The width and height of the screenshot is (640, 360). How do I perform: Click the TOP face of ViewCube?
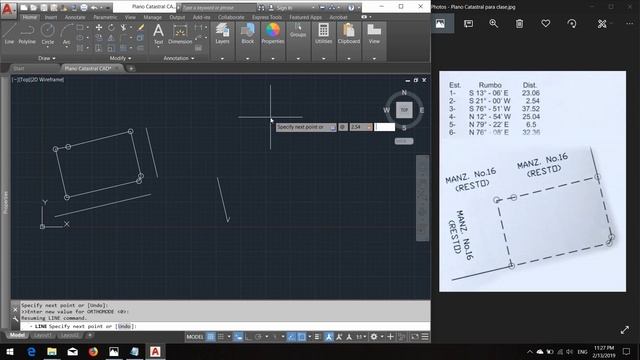(x=404, y=109)
